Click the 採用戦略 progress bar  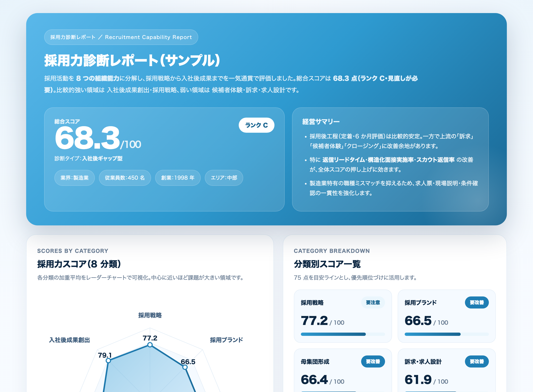tap(343, 334)
